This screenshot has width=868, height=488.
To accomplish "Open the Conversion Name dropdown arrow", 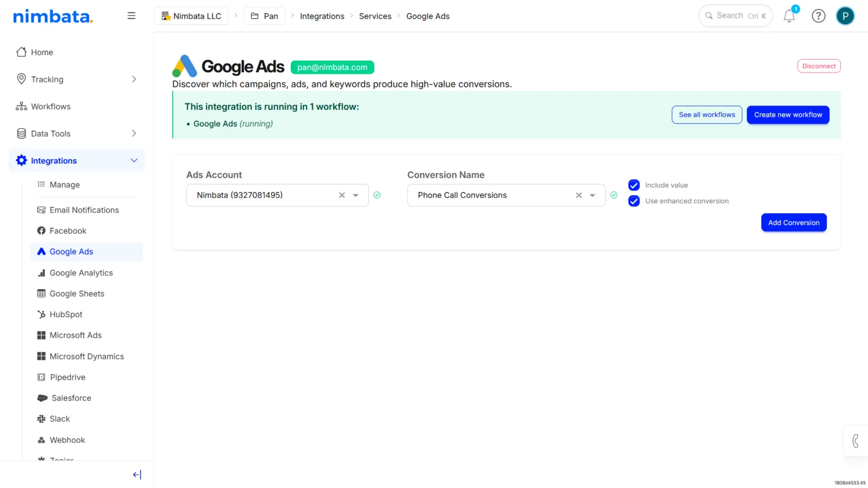I will [x=592, y=195].
